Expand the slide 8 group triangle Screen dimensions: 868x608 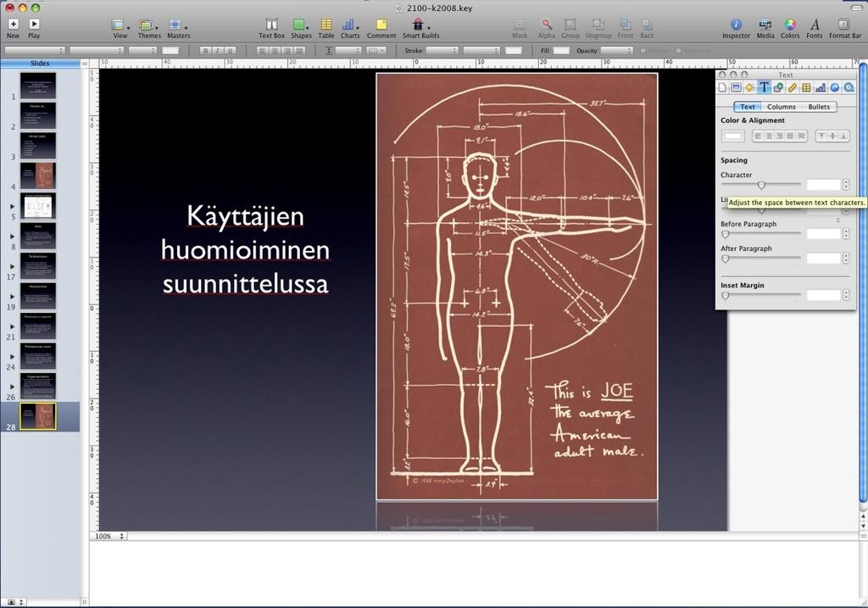pos(12,236)
